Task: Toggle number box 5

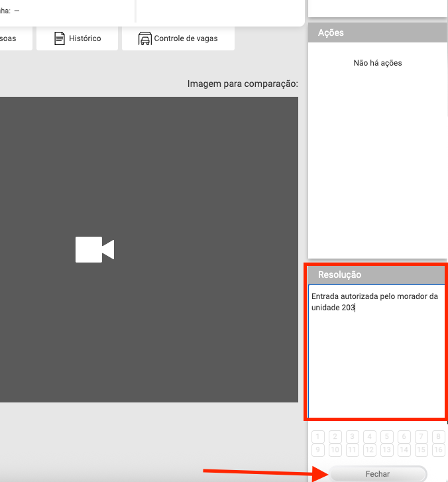Action: [x=386, y=437]
